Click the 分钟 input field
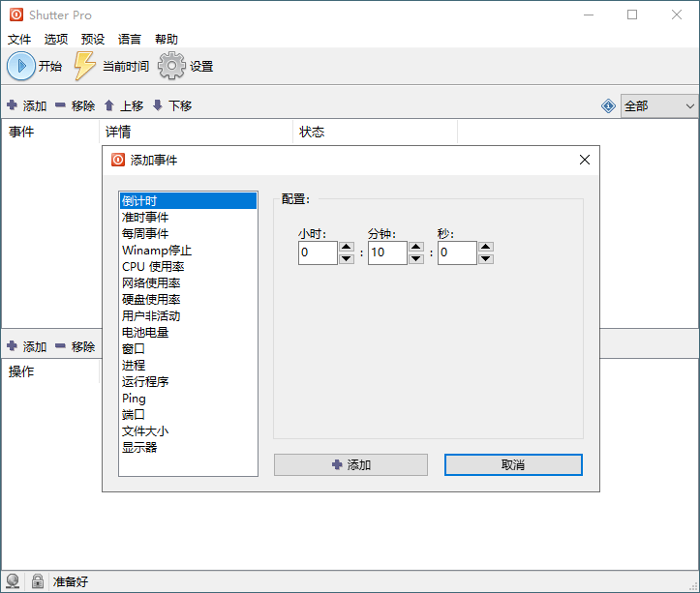 coord(387,253)
